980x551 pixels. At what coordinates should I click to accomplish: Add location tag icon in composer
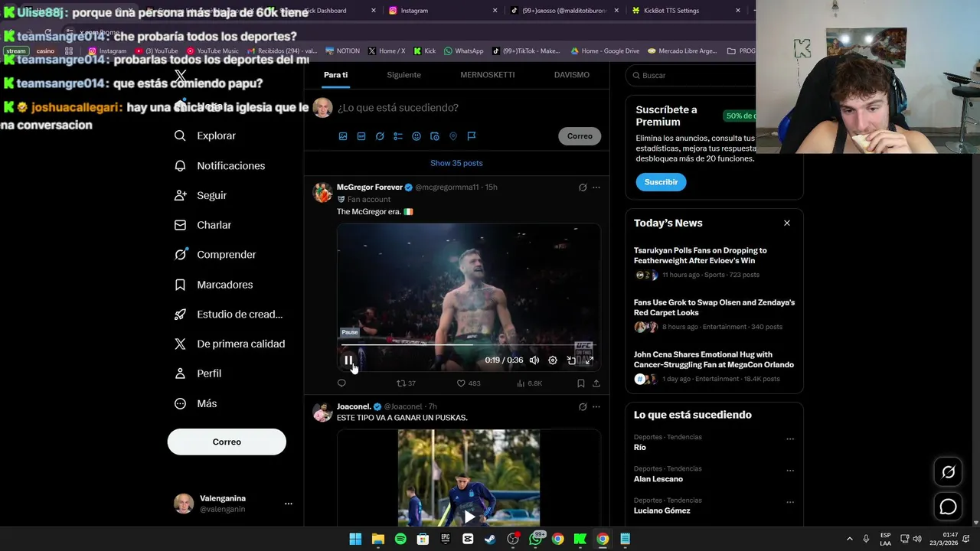[x=453, y=136]
